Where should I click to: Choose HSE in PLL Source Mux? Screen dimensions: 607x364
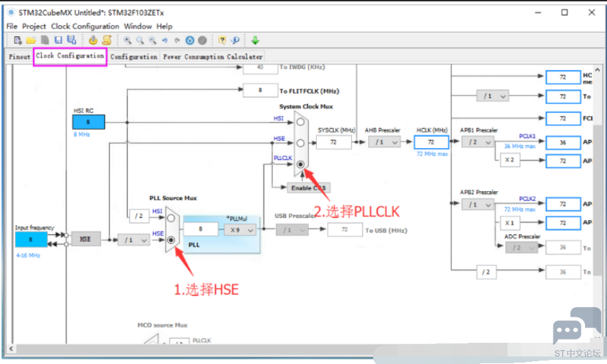[171, 240]
